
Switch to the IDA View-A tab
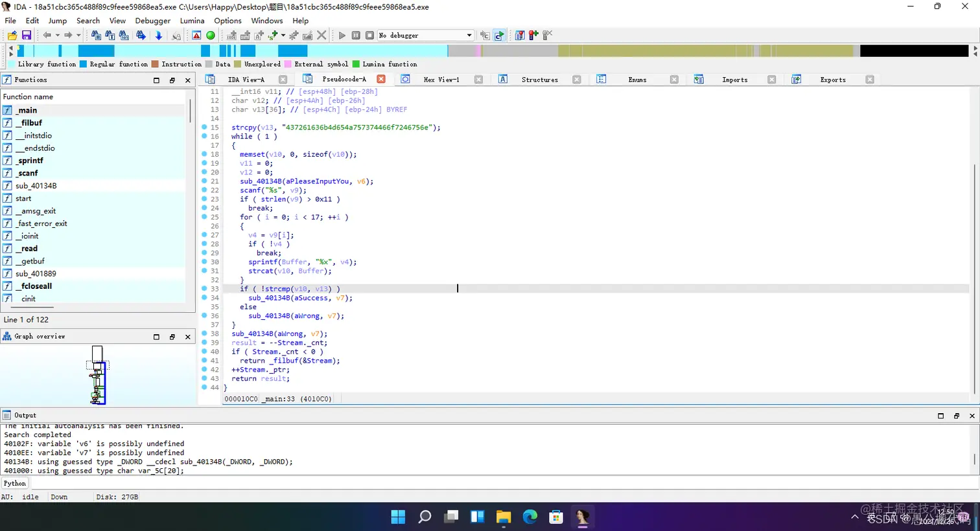246,80
